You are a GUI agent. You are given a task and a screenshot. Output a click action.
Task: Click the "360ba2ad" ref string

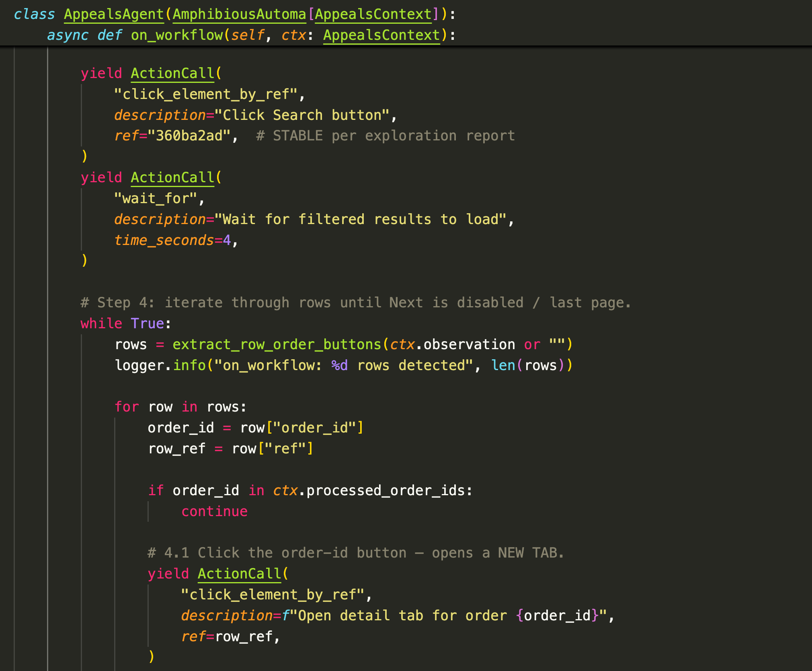click(189, 136)
